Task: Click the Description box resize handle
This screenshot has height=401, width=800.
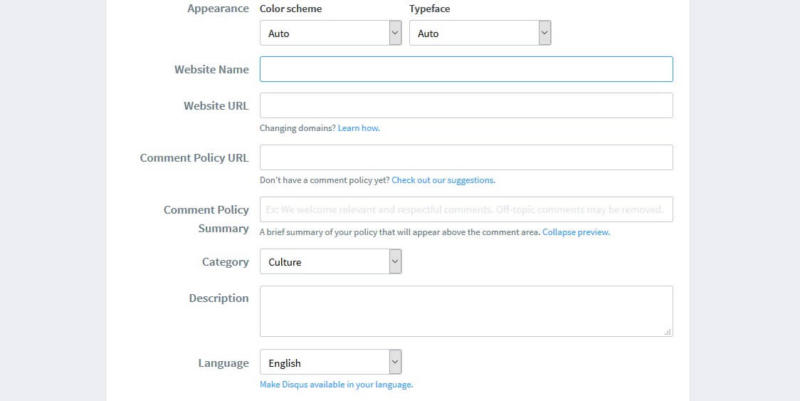Action: tap(667, 331)
